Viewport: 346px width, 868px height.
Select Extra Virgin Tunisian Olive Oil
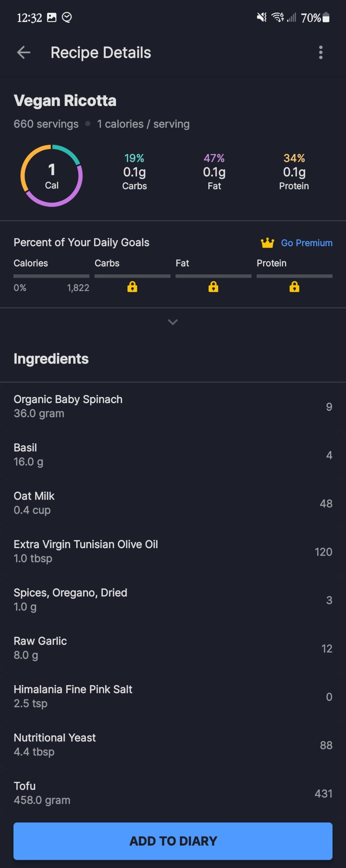pos(173,551)
